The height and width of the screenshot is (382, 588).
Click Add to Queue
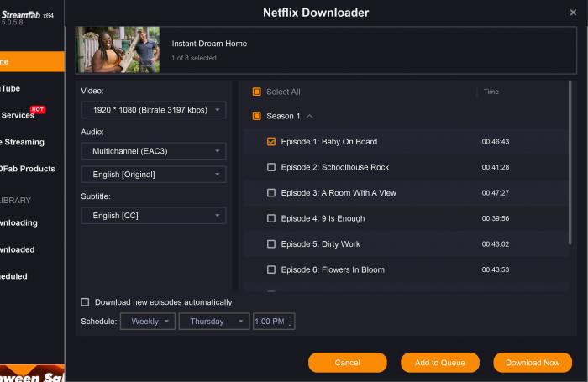coord(440,363)
